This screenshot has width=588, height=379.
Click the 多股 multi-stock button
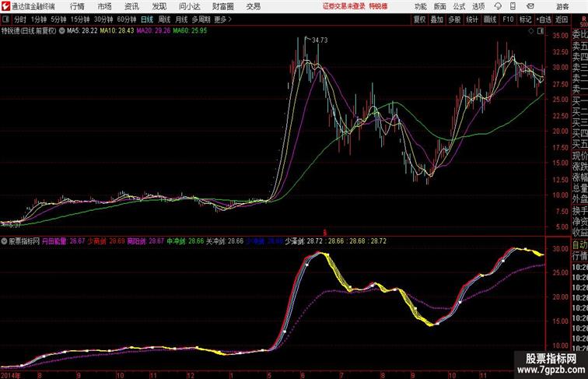(454, 19)
